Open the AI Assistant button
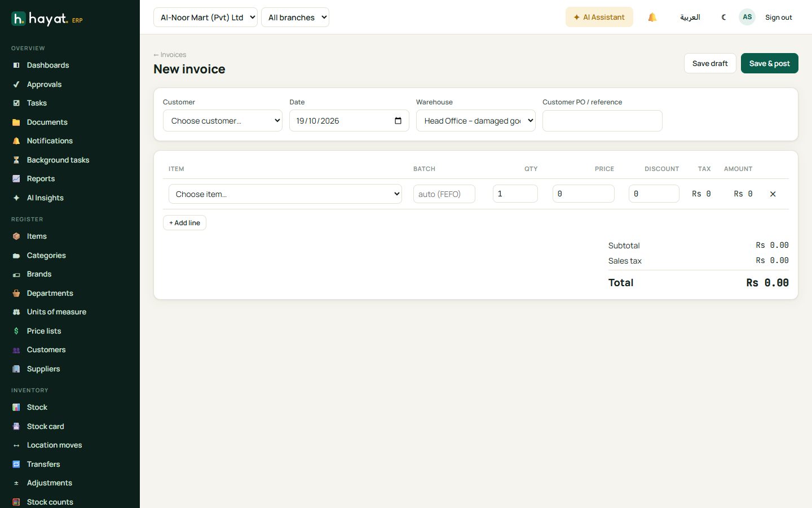Screen dimensions: 812x508 tap(599, 17)
